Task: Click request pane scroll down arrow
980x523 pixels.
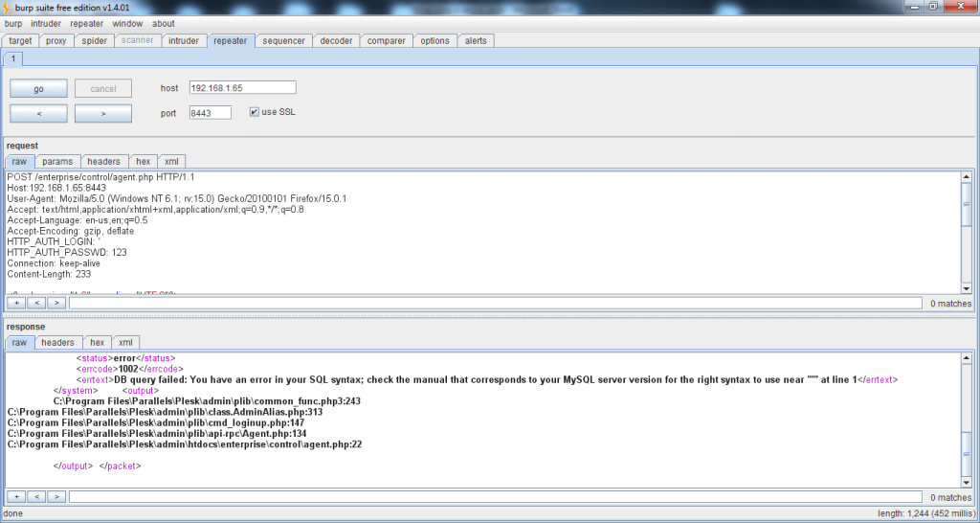Action: tap(967, 288)
